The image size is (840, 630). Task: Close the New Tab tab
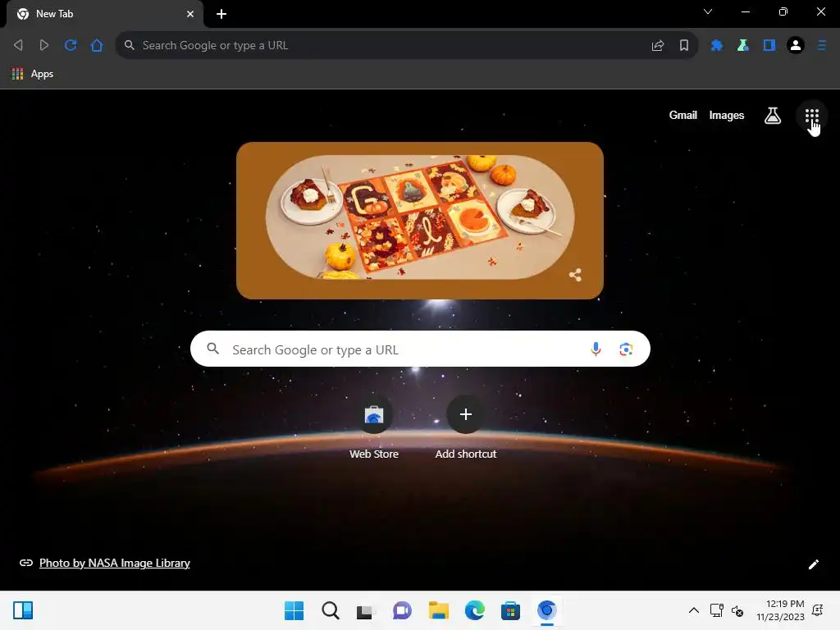[190, 14]
